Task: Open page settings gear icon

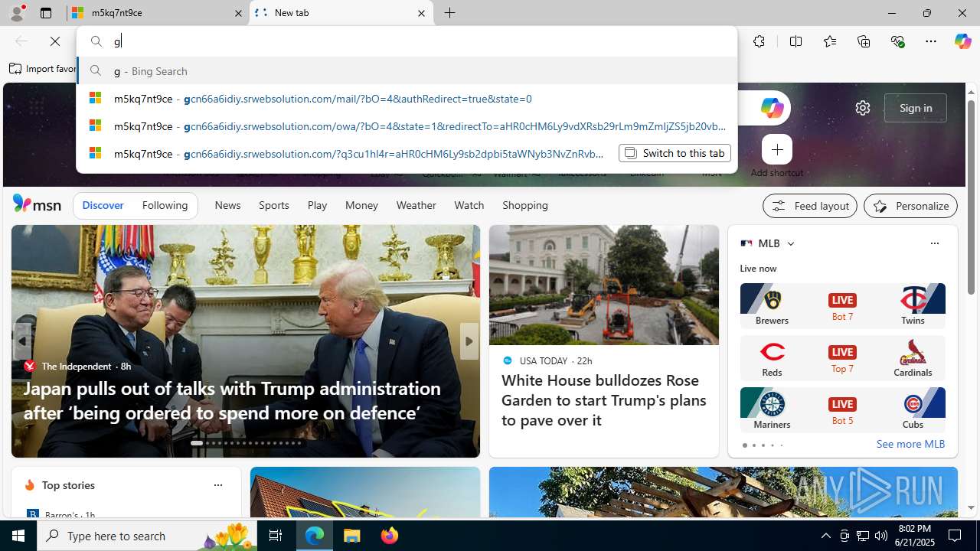Action: (863, 108)
